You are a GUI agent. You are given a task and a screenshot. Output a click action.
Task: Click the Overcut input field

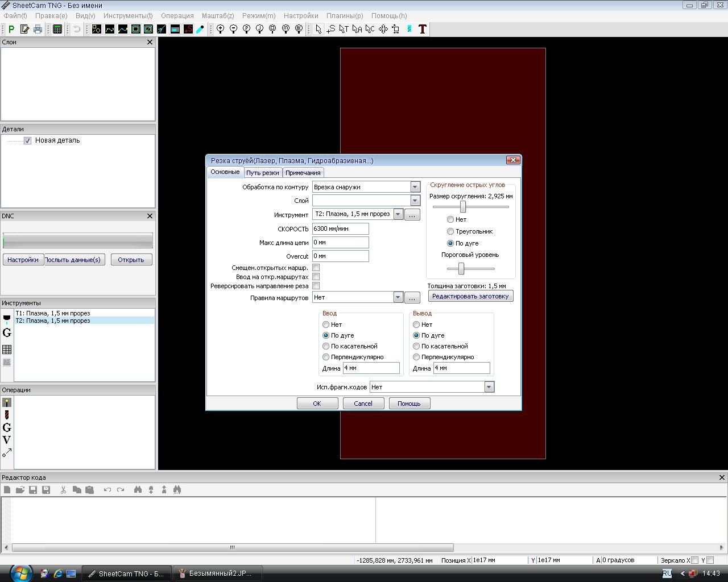point(341,256)
